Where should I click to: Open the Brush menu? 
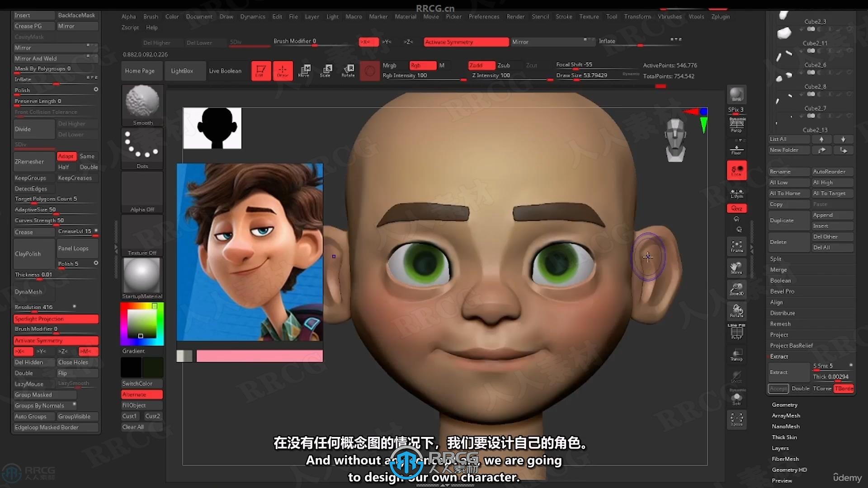coord(151,17)
